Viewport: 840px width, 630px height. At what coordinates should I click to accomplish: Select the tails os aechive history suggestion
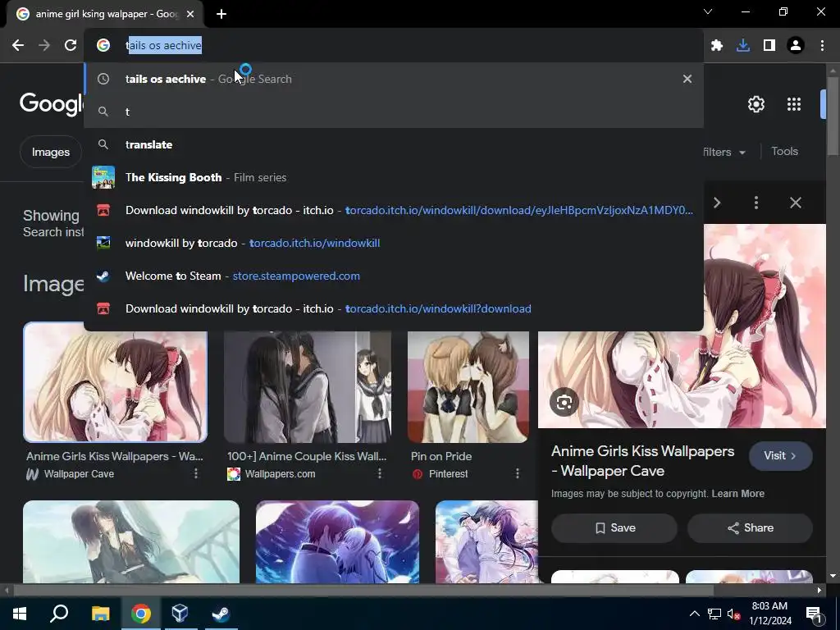tap(394, 79)
